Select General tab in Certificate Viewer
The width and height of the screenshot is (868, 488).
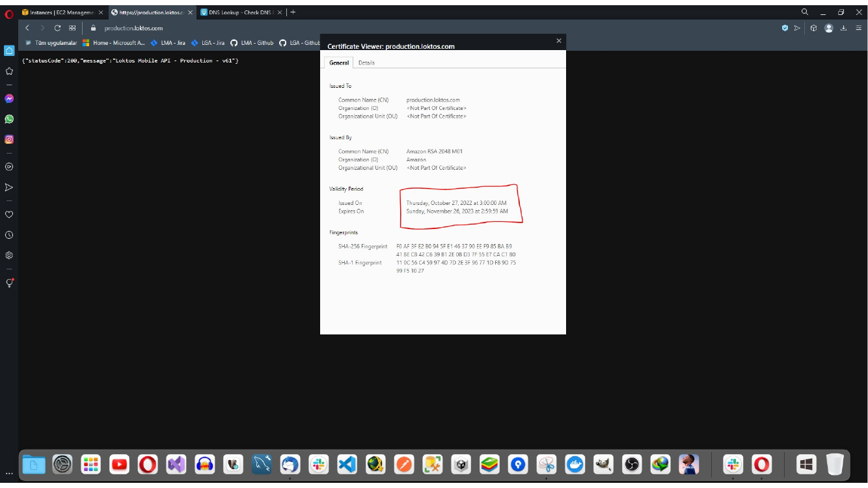(x=339, y=62)
